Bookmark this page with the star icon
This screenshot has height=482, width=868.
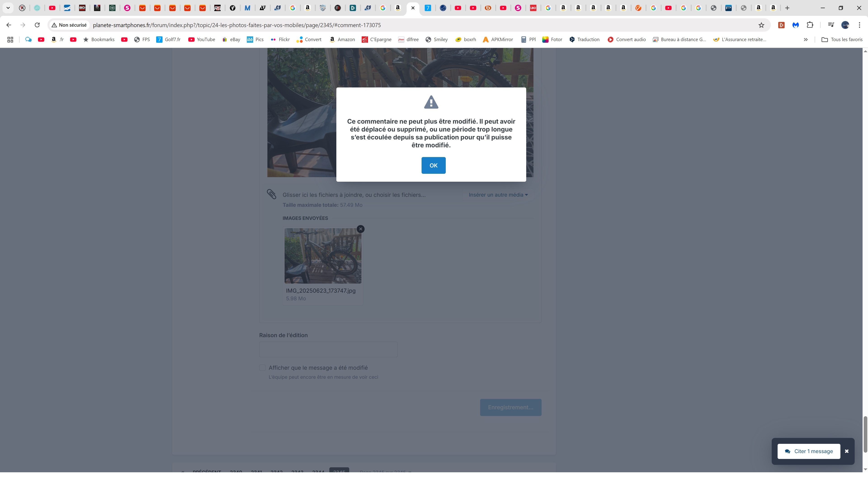coord(761,25)
